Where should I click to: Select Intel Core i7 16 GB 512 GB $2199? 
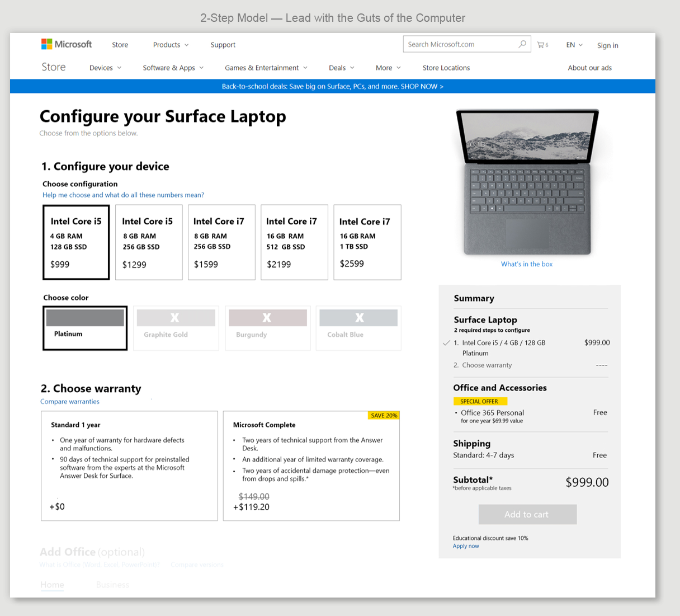pos(294,242)
